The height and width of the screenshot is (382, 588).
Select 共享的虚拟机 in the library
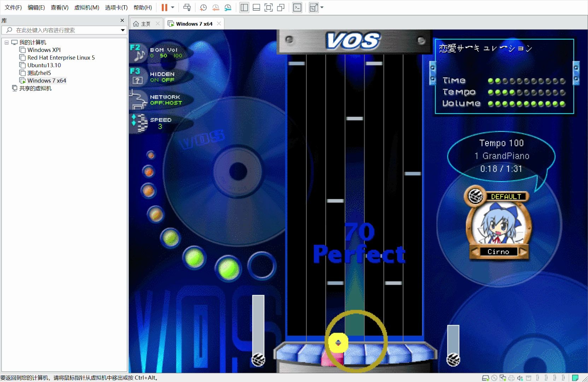(35, 88)
